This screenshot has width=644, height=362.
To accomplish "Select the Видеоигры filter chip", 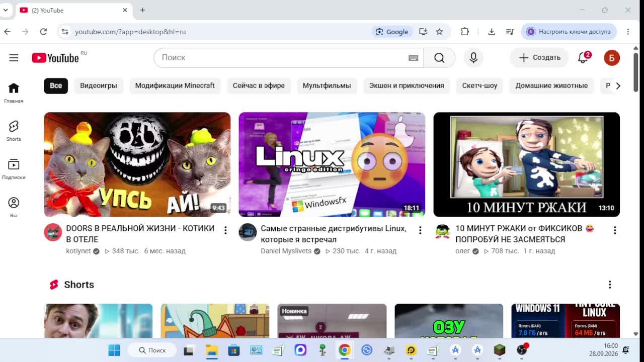I will point(99,85).
